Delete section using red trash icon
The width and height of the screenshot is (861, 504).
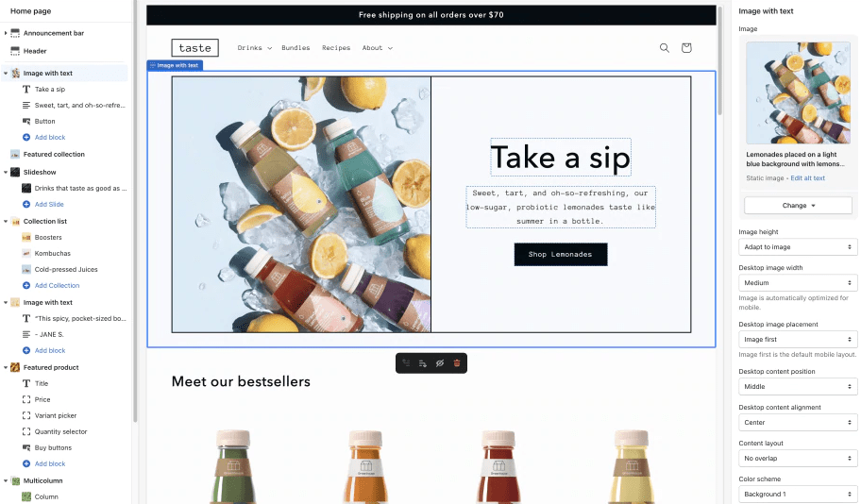click(457, 362)
